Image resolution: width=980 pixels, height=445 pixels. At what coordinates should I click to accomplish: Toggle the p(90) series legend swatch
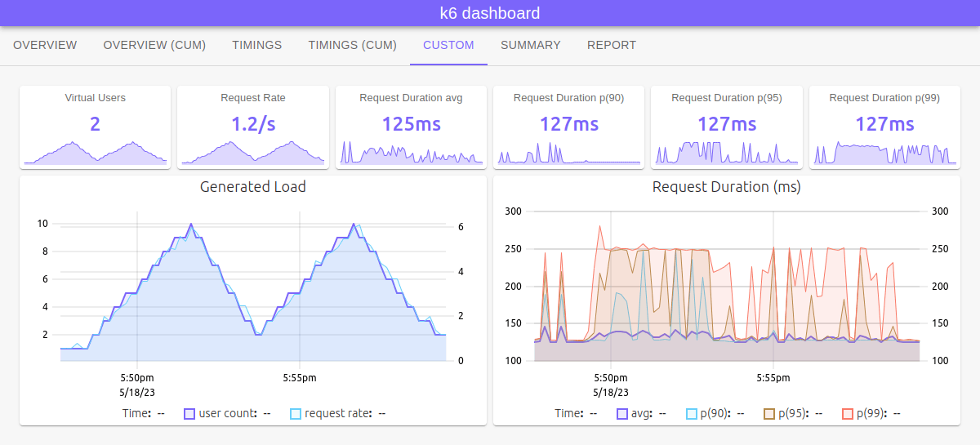point(692,414)
